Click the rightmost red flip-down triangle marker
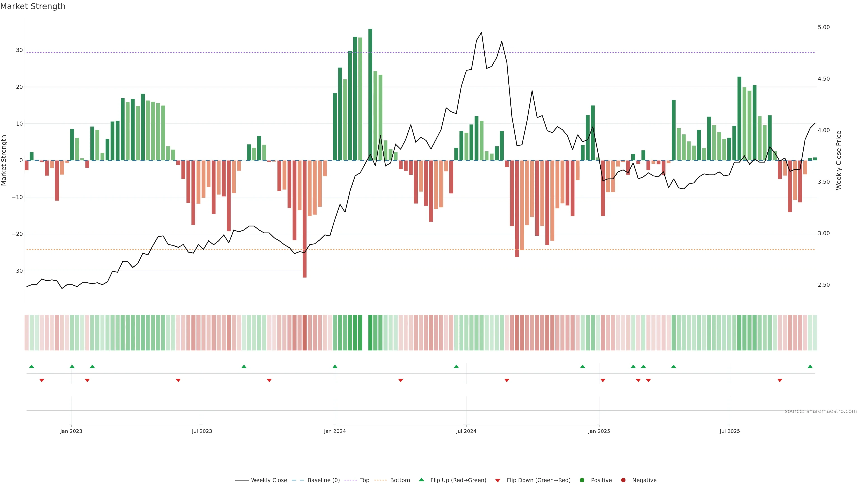The height and width of the screenshot is (488, 868). pyautogui.click(x=780, y=380)
